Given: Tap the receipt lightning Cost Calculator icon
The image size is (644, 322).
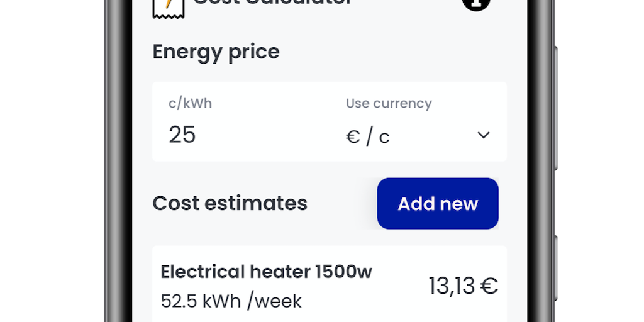Looking at the screenshot, I should [168, 8].
